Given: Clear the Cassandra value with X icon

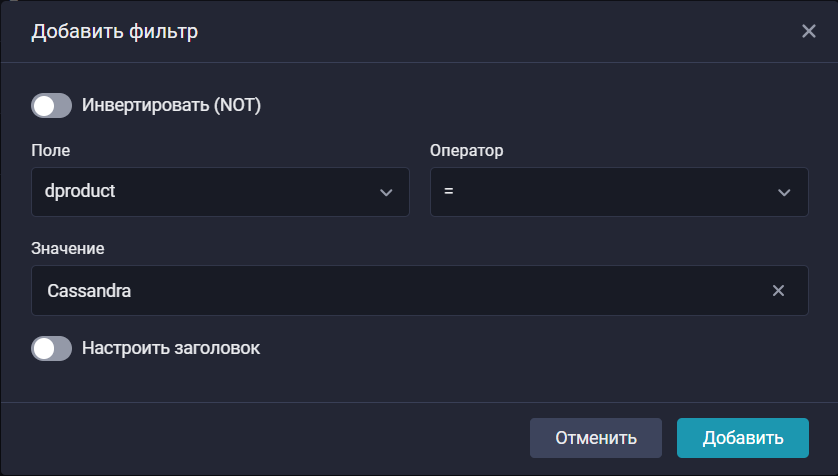Looking at the screenshot, I should click(x=778, y=291).
